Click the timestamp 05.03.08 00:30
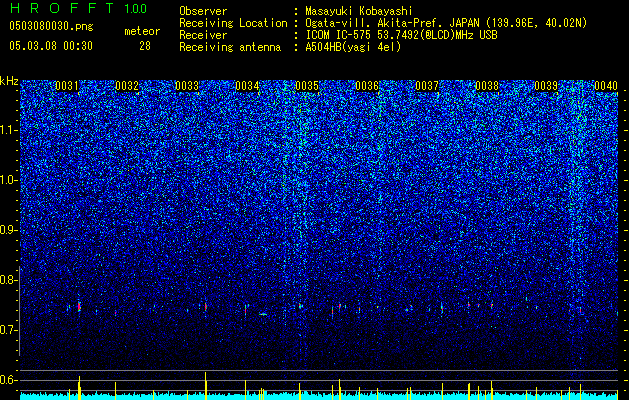Image resolution: width=629 pixels, height=400 pixels. 51,46
